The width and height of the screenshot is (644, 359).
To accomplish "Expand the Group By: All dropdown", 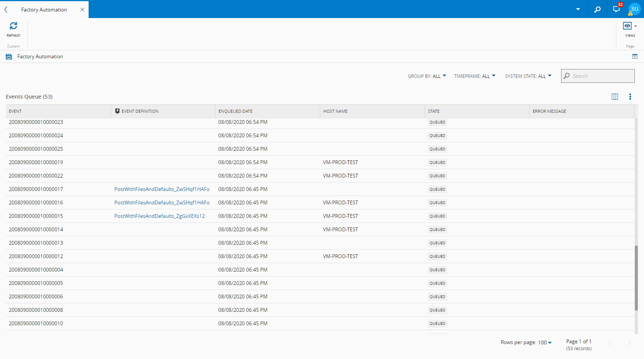I will (x=427, y=76).
